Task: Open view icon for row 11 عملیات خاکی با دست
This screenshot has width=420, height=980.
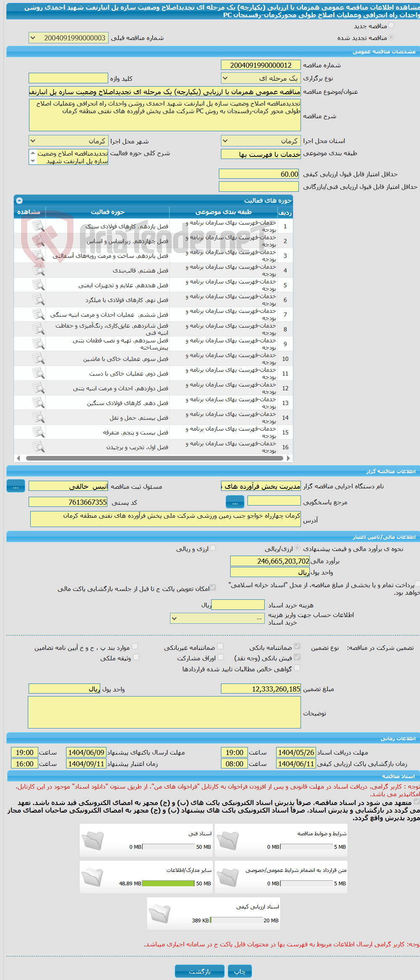Action: point(38,373)
